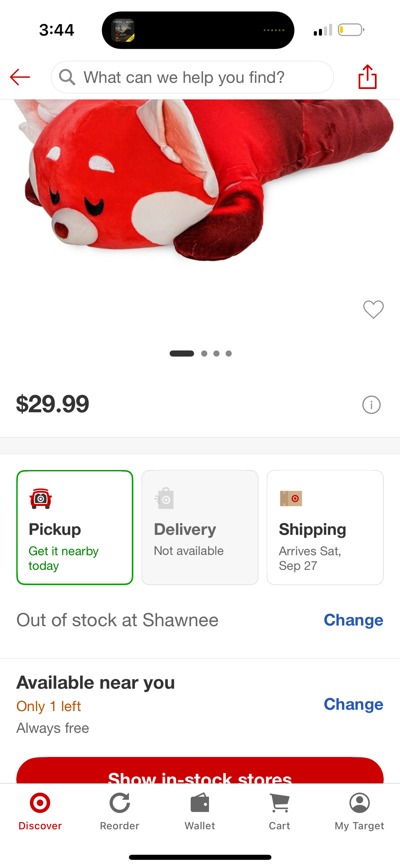
Task: Open price info circle icon
Action: coord(371,405)
